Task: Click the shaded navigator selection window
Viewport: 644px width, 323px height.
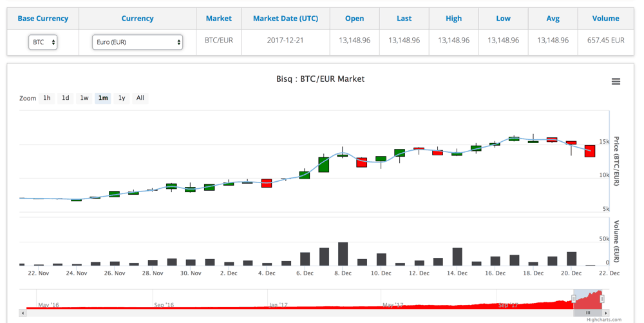Action: pos(588,299)
